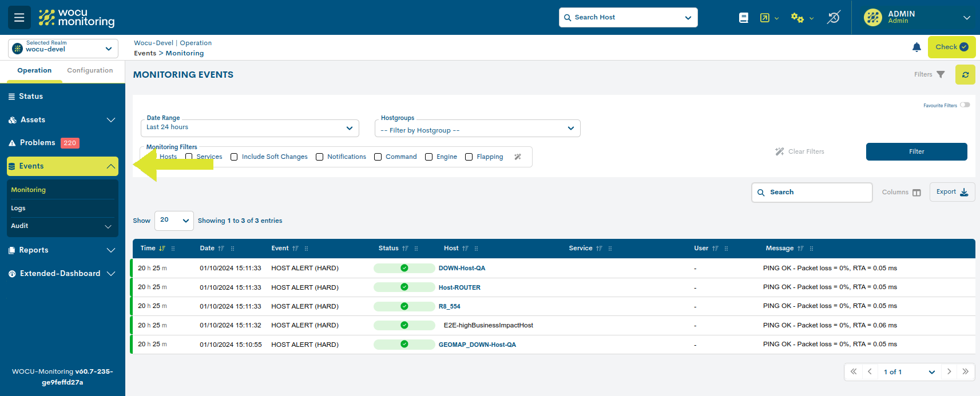The width and height of the screenshot is (980, 396).
Task: Open the Show entries count dropdown
Action: pyautogui.click(x=174, y=221)
